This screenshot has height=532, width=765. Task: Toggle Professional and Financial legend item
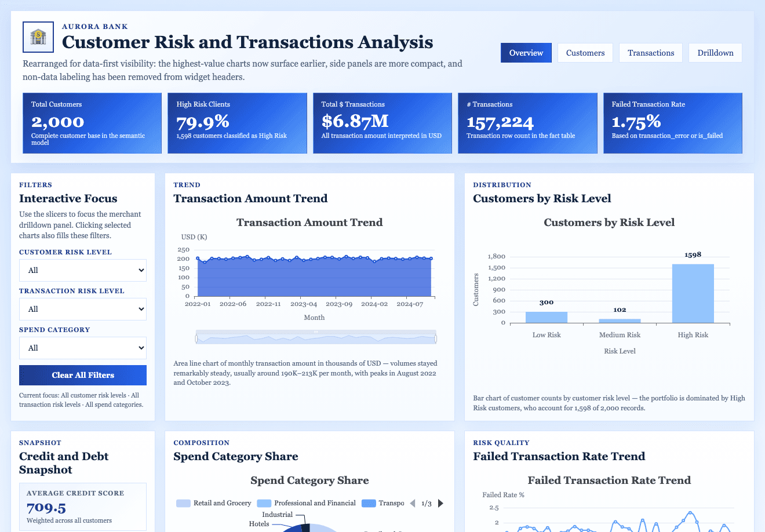[x=307, y=503]
